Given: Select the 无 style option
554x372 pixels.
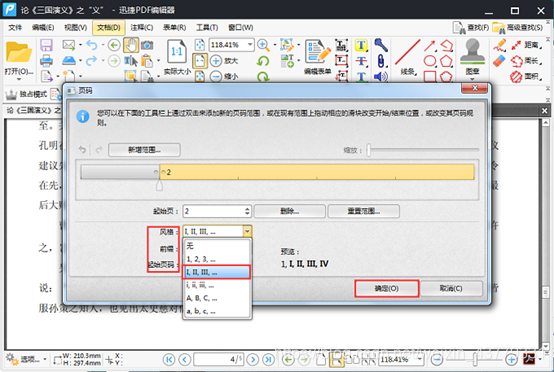Looking at the screenshot, I should [x=217, y=246].
